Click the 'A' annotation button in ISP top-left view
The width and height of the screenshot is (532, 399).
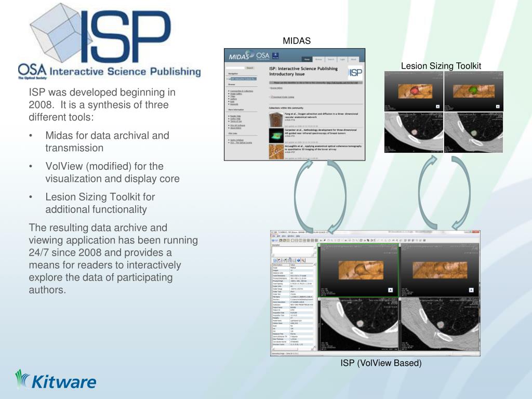[x=390, y=290]
